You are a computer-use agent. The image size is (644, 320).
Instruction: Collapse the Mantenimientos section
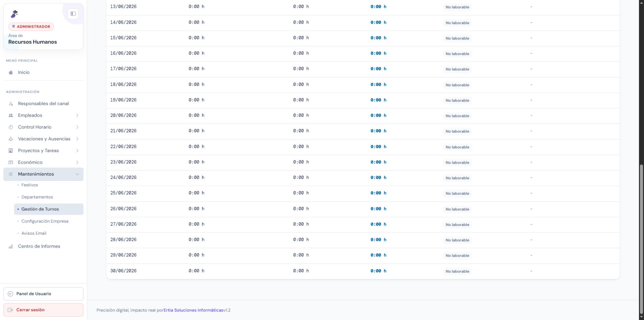(x=77, y=174)
